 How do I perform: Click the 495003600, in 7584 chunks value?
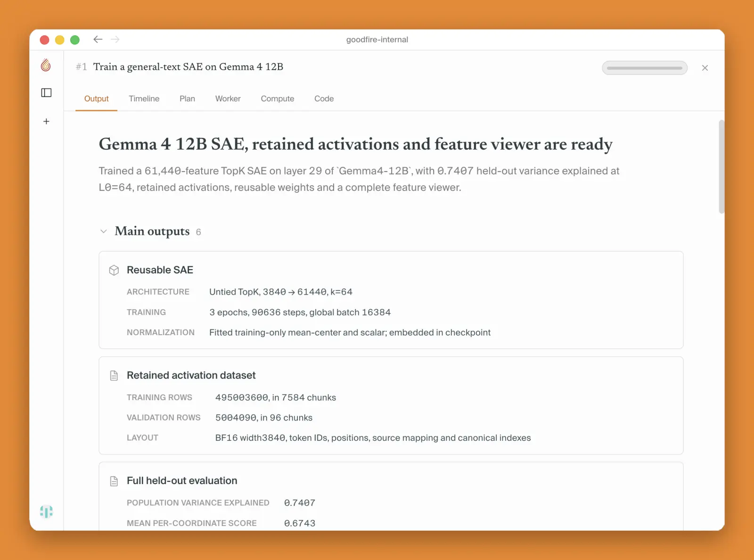pyautogui.click(x=276, y=397)
